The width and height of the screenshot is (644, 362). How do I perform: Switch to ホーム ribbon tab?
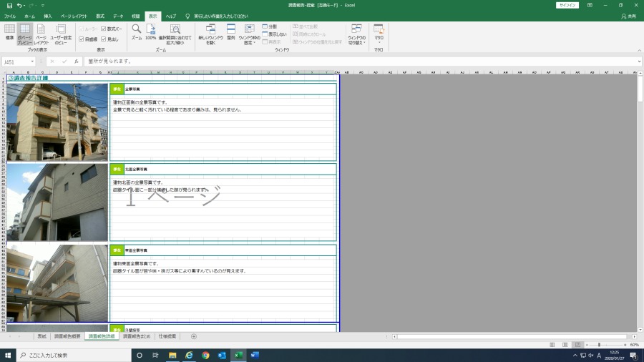click(x=29, y=16)
